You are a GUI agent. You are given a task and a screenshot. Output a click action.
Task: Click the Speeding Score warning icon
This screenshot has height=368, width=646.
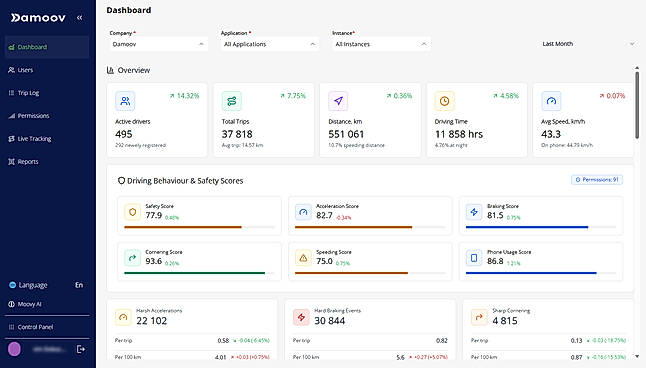[303, 258]
